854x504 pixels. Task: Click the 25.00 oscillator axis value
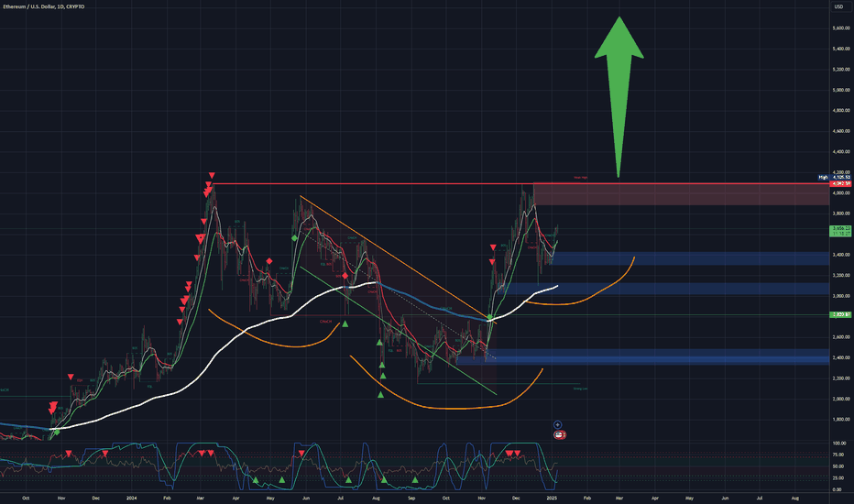tap(838, 477)
